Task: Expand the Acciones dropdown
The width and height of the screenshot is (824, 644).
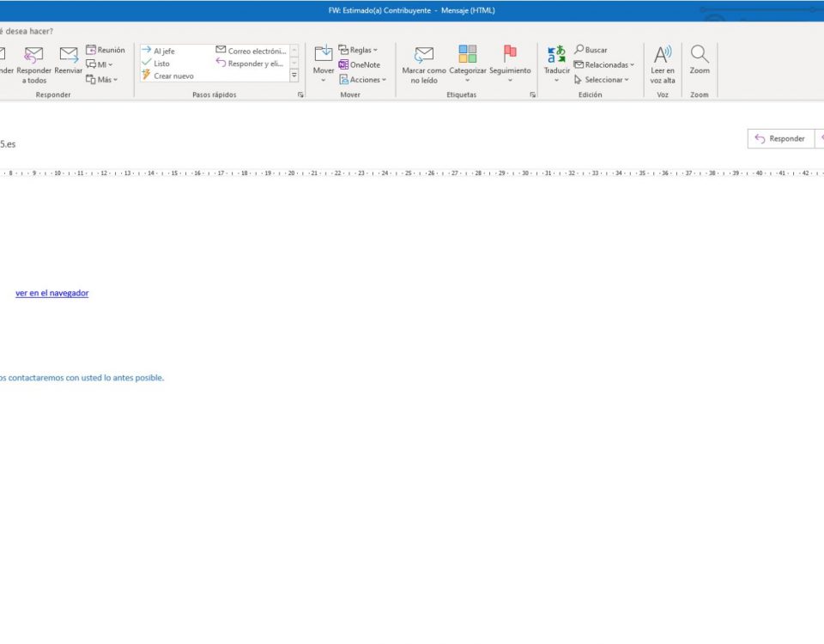Action: coord(362,79)
